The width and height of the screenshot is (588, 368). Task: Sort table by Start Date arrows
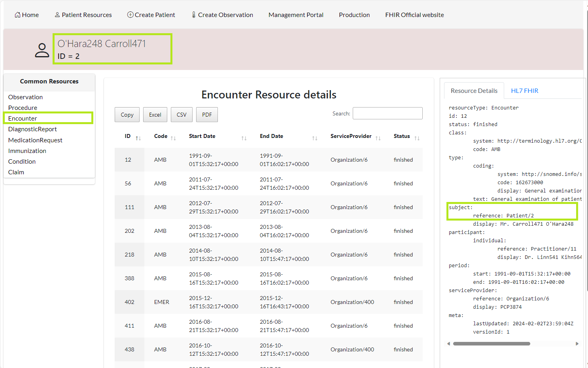tap(244, 138)
